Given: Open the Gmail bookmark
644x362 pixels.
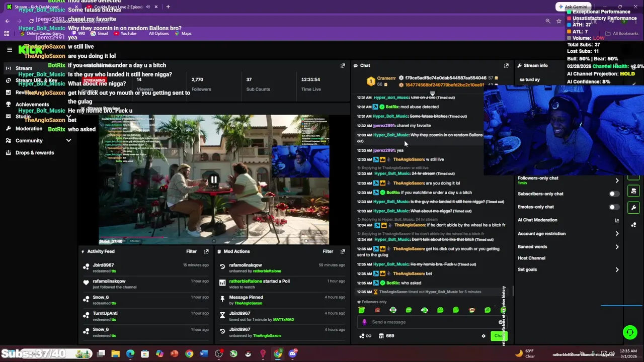Looking at the screenshot, I should [100, 34].
